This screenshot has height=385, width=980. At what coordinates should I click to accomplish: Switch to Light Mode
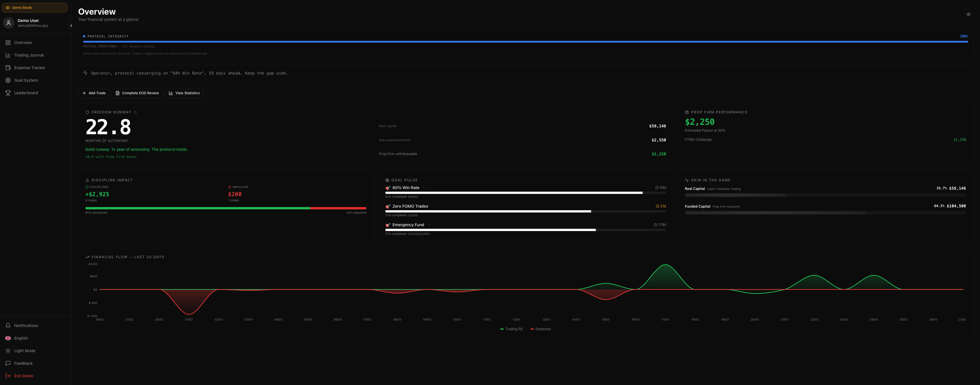click(x=24, y=351)
